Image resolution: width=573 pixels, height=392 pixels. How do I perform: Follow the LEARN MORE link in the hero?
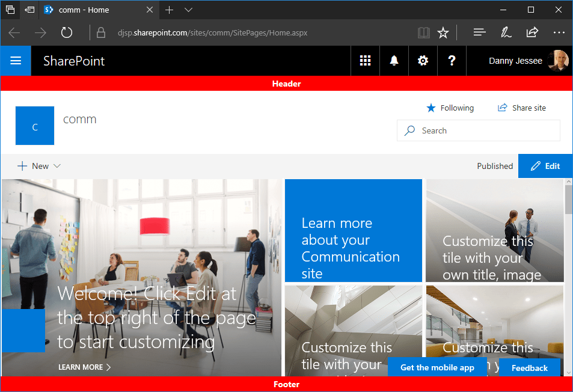click(x=84, y=367)
